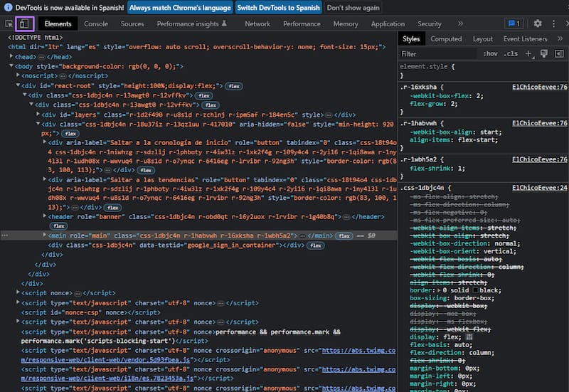The width and height of the screenshot is (569, 392).
Task: Click Switch DevTools to Spanish button
Action: [x=278, y=8]
